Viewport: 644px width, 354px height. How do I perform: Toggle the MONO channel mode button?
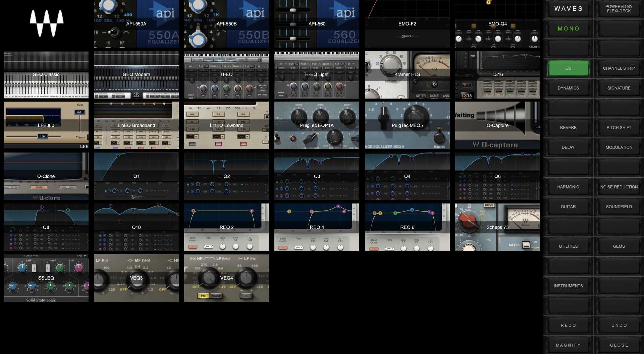[x=568, y=29]
